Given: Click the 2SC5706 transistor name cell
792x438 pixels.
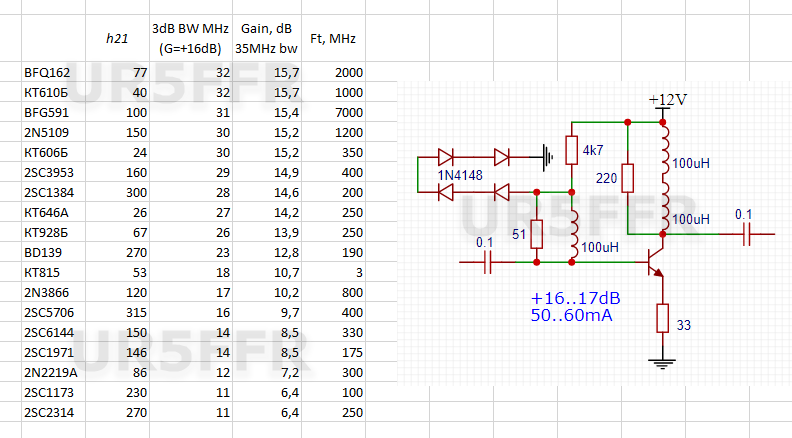Looking at the screenshot, I should (54, 312).
